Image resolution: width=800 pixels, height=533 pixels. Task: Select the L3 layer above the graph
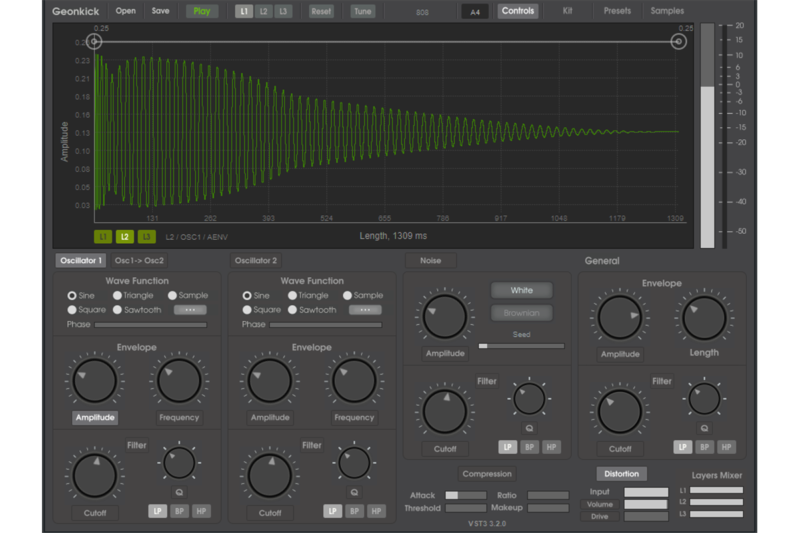click(x=285, y=11)
